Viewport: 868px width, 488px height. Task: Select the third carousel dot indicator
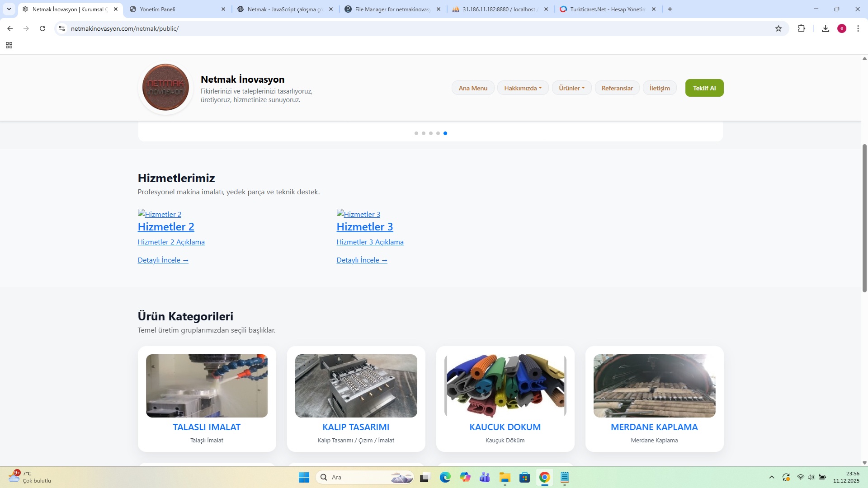pyautogui.click(x=431, y=133)
